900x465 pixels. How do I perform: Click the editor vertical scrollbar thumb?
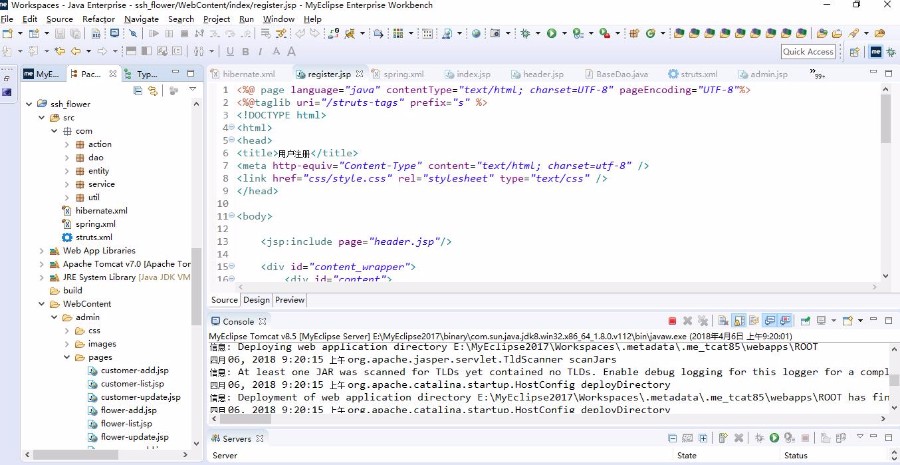[x=886, y=118]
